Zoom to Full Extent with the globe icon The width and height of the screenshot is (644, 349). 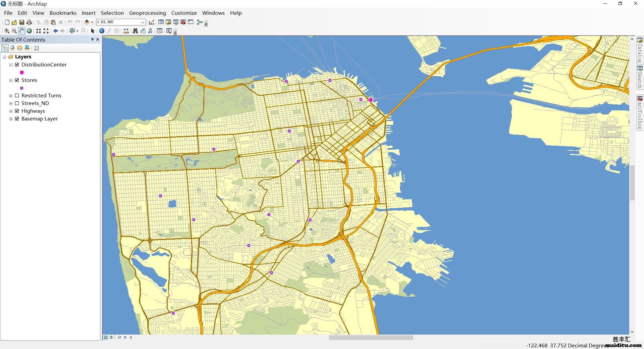(30, 31)
